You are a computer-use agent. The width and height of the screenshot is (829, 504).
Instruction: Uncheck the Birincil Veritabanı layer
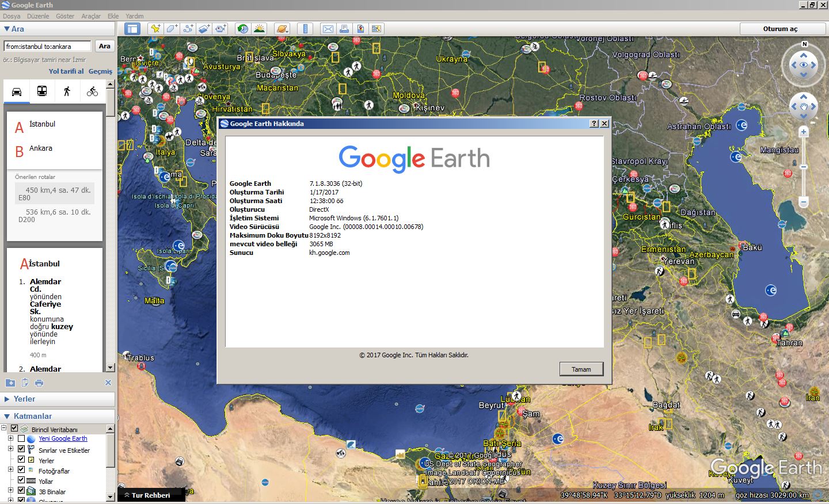click(14, 428)
